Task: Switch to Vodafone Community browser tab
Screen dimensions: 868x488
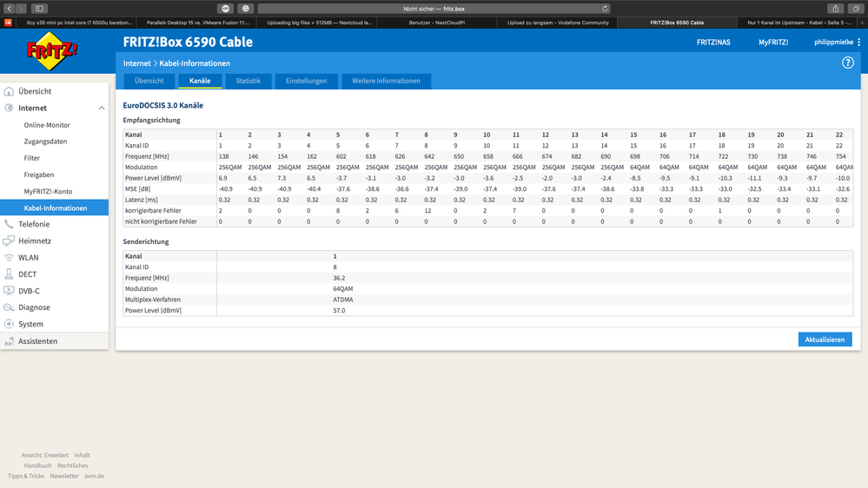Action: [558, 23]
